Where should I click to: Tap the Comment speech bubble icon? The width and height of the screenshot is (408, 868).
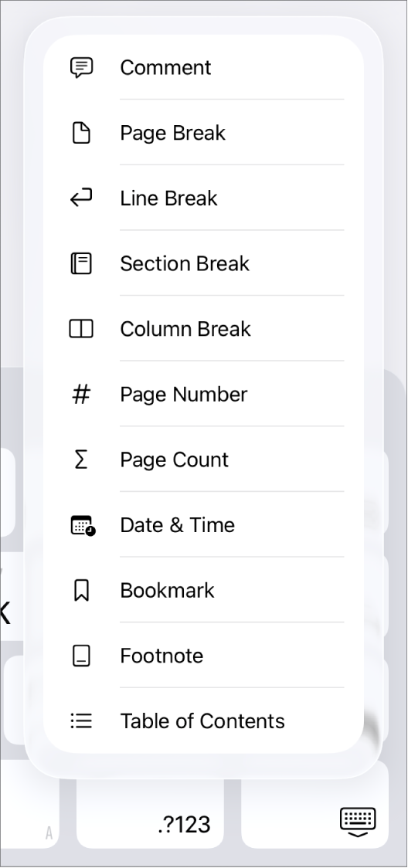click(x=81, y=67)
